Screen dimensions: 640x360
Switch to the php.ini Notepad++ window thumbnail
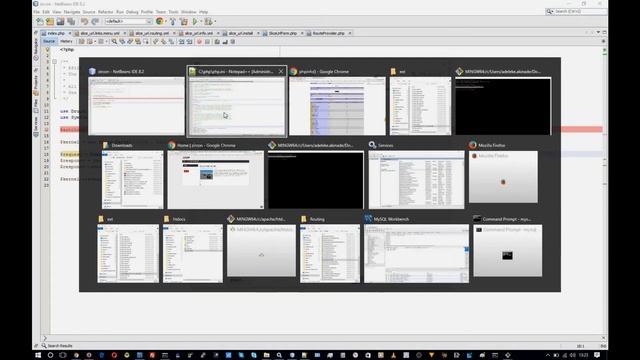237,101
